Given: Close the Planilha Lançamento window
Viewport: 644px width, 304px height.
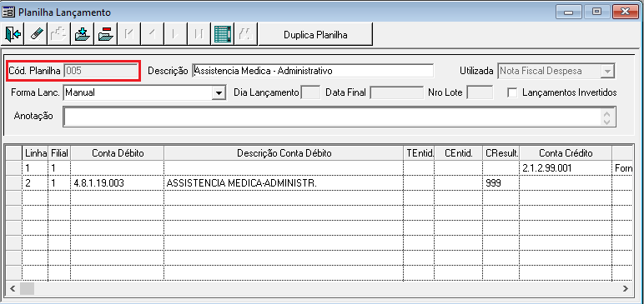Looking at the screenshot, I should pyautogui.click(x=625, y=12).
